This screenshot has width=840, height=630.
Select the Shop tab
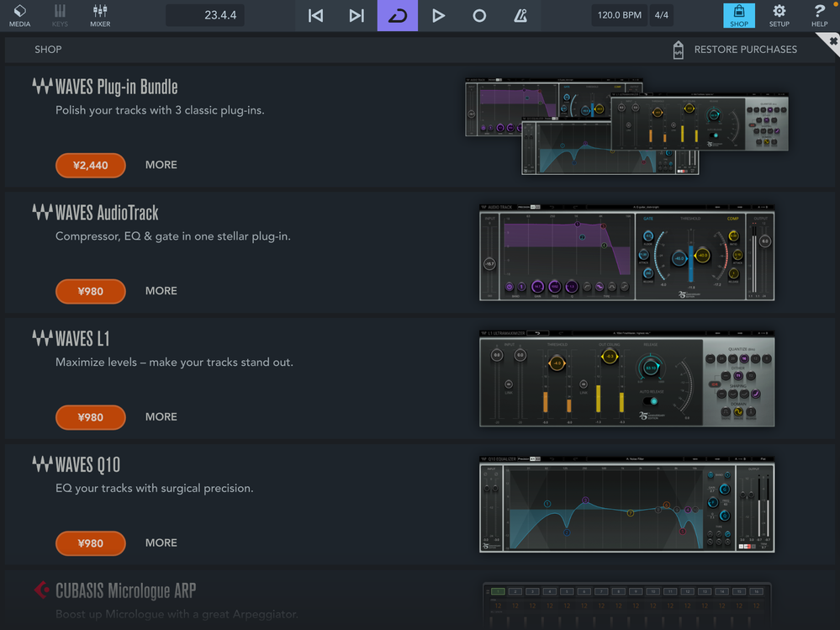pos(739,15)
